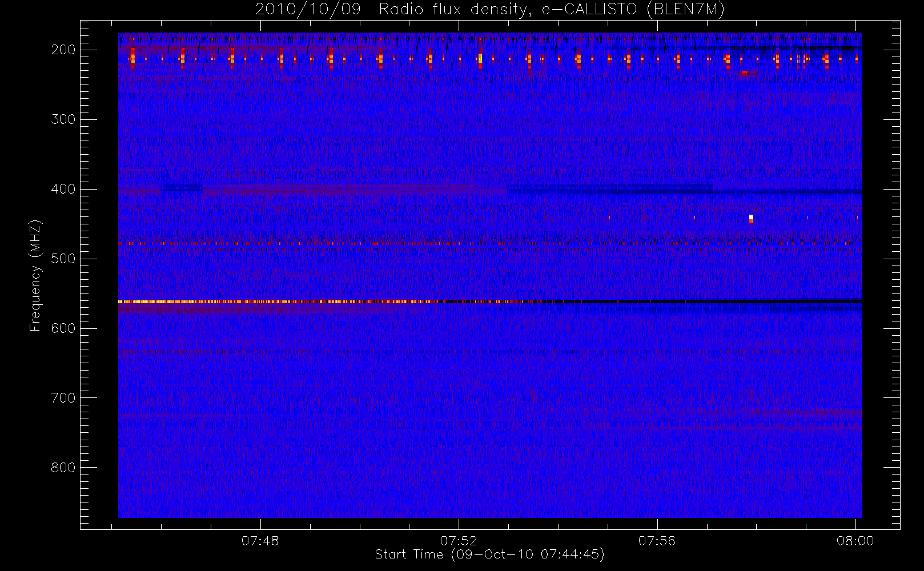924x571 pixels.
Task: Click the 07:56 time axis label
Action: tap(657, 541)
